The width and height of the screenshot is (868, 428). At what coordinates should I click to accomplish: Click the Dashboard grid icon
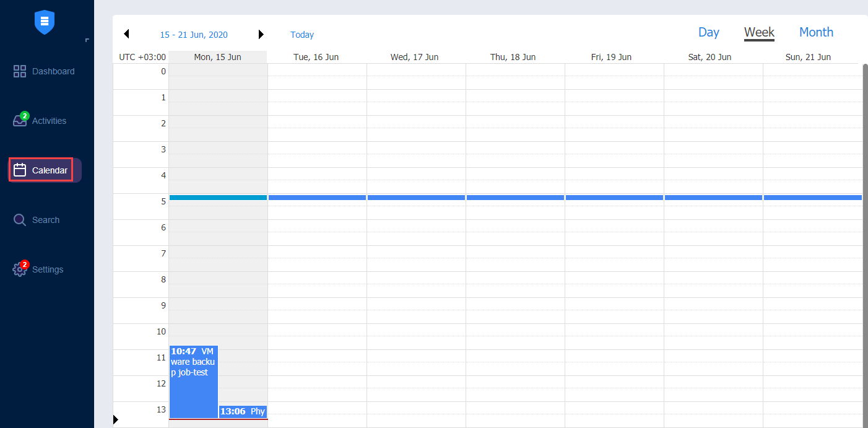[20, 71]
